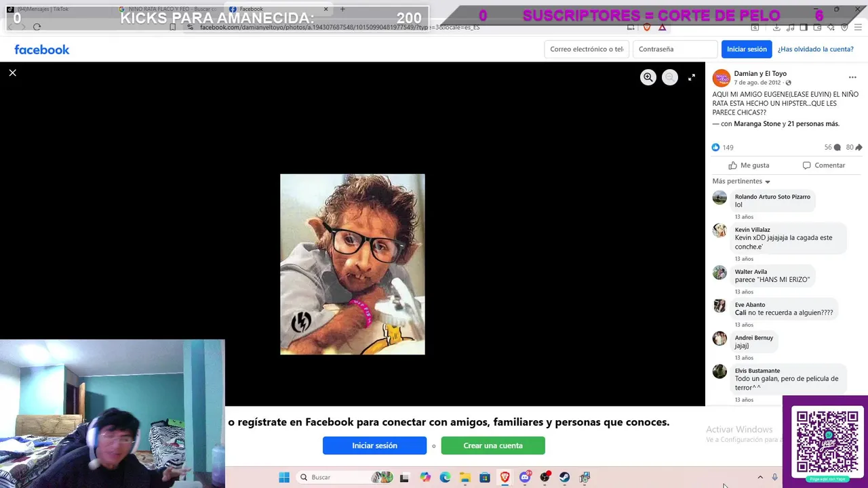Viewport: 868px width, 488px height.
Task: Show hidden system tray icons
Action: 760,477
